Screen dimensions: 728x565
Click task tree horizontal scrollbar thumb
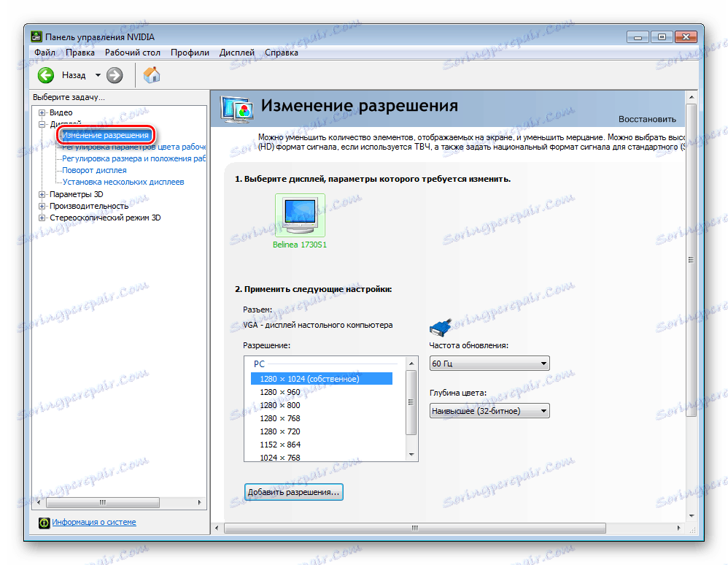pyautogui.click(x=103, y=503)
